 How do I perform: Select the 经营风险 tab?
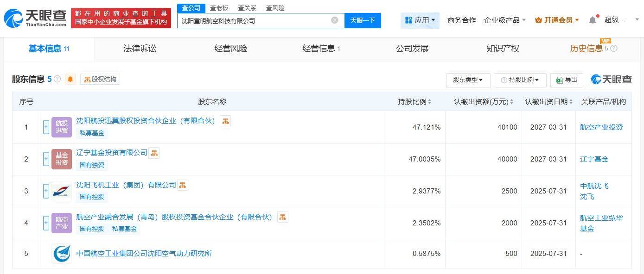click(231, 49)
